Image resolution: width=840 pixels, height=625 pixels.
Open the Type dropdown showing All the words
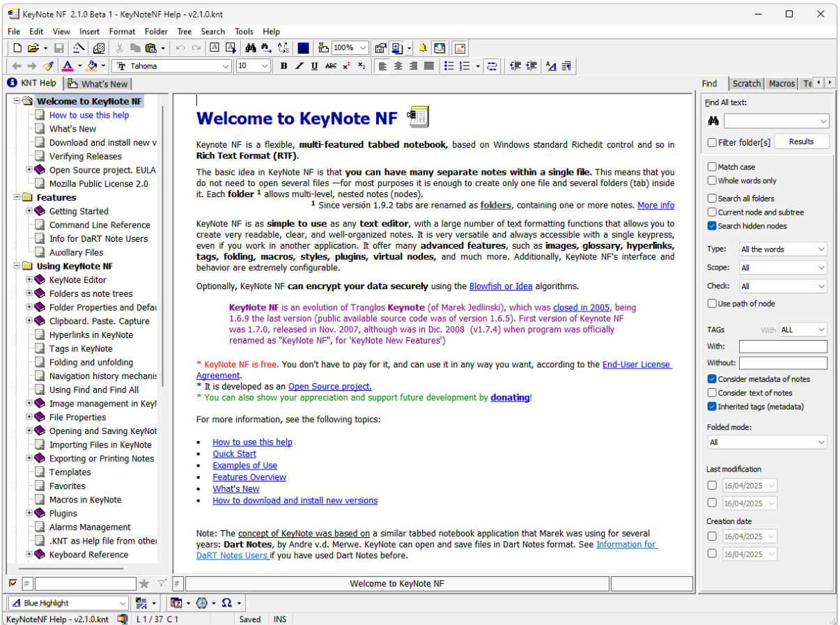pyautogui.click(x=782, y=249)
